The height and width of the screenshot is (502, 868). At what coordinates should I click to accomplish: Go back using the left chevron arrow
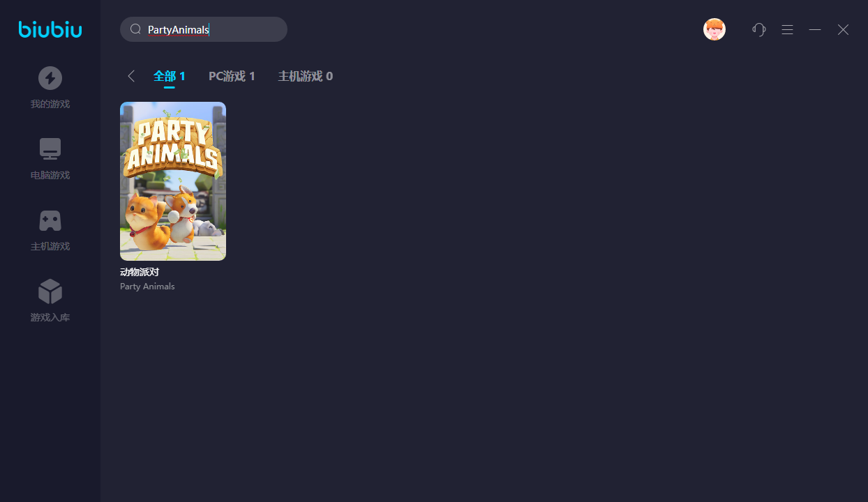131,76
